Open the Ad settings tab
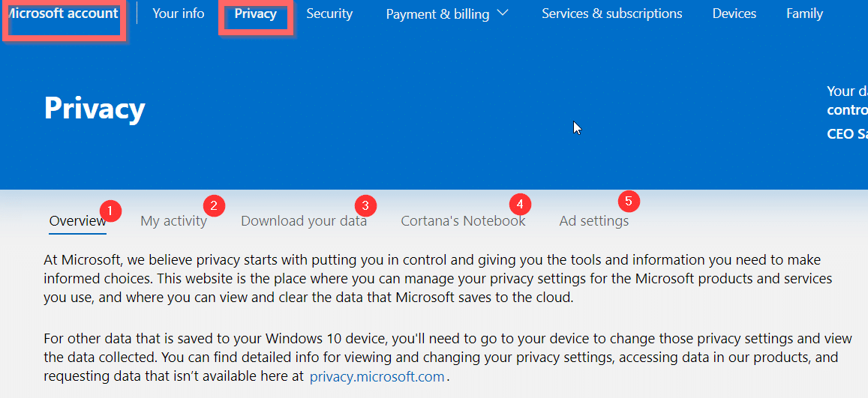Screen dimensions: 868x398 click(x=594, y=221)
